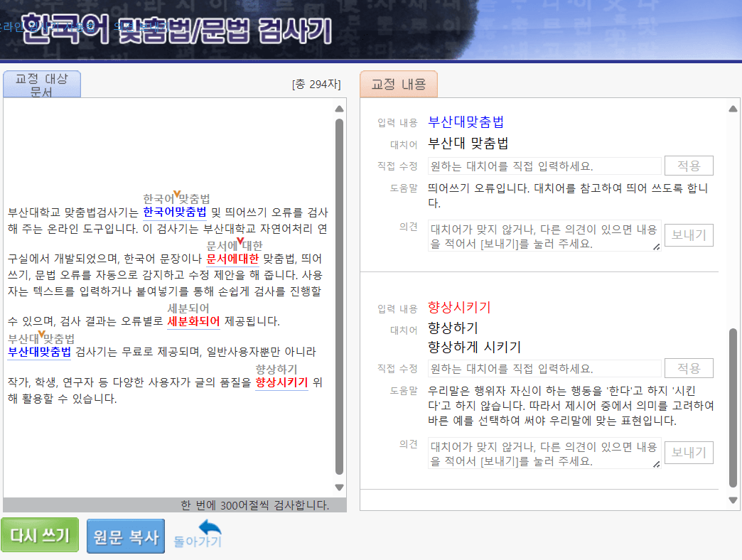Click the suggested 한국어 맞춤법 annotation above text
Viewport: 742px width, 560px height.
coord(176,198)
